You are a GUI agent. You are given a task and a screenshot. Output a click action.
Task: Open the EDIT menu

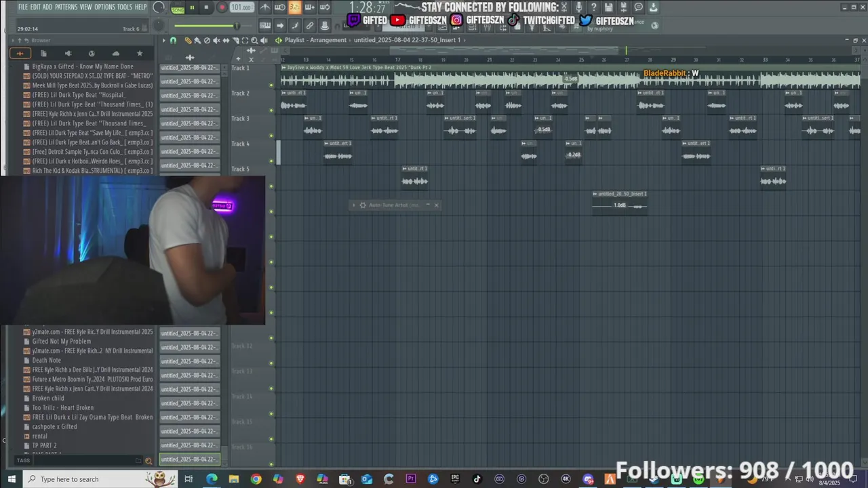pos(35,7)
